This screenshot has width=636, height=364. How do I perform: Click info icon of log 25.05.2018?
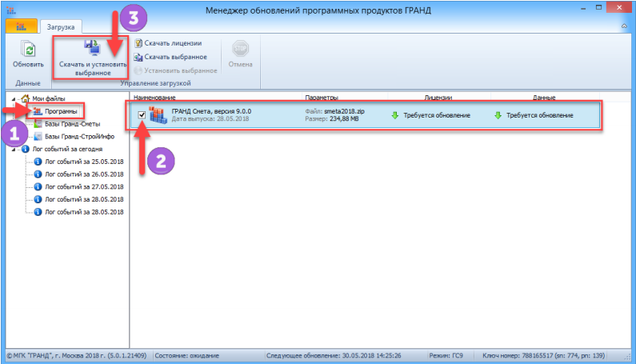[x=38, y=162]
